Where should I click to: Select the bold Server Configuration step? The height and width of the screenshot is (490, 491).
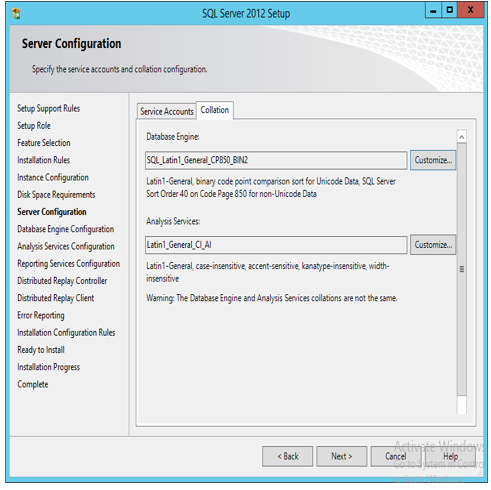52,212
